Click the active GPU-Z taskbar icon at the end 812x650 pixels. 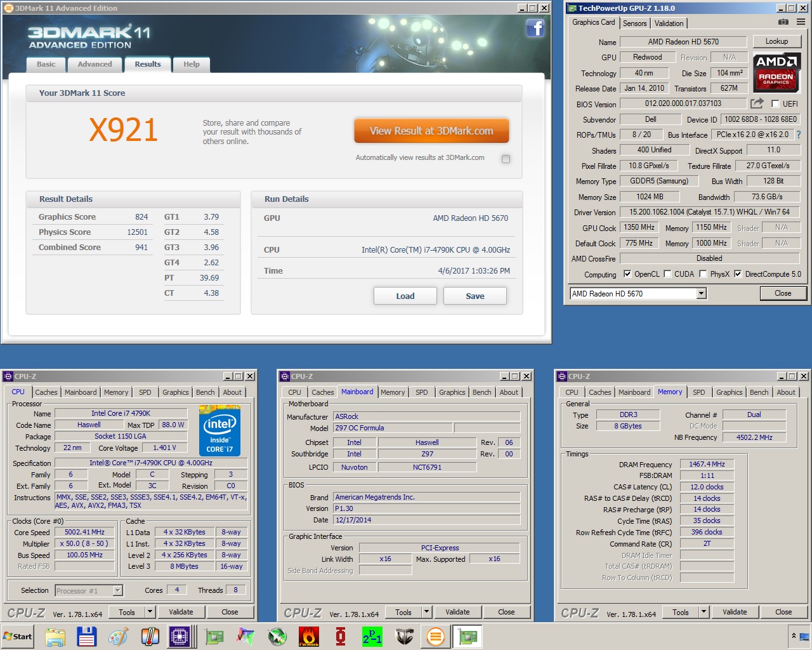tap(468, 637)
